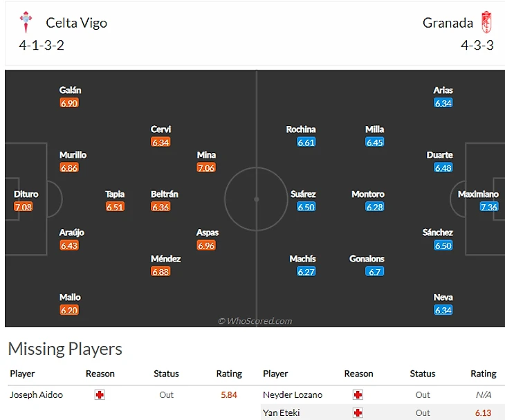Select player Aspas on the pitch

(x=208, y=233)
